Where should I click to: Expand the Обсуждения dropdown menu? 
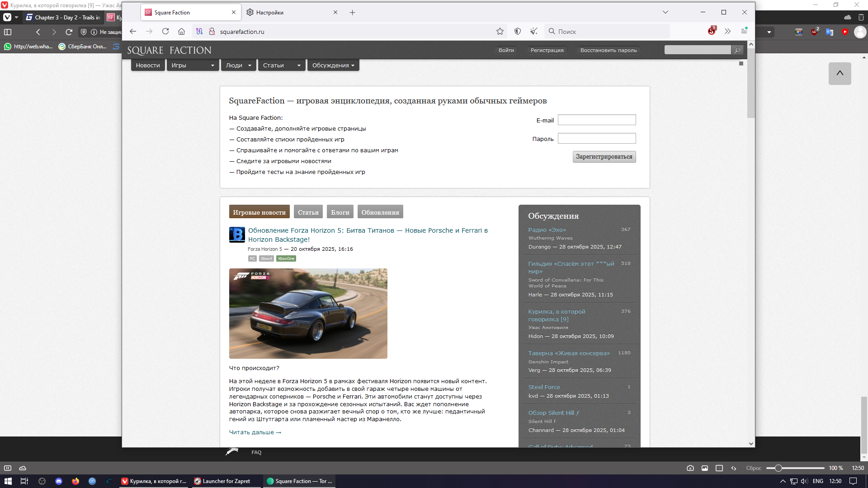tap(353, 66)
